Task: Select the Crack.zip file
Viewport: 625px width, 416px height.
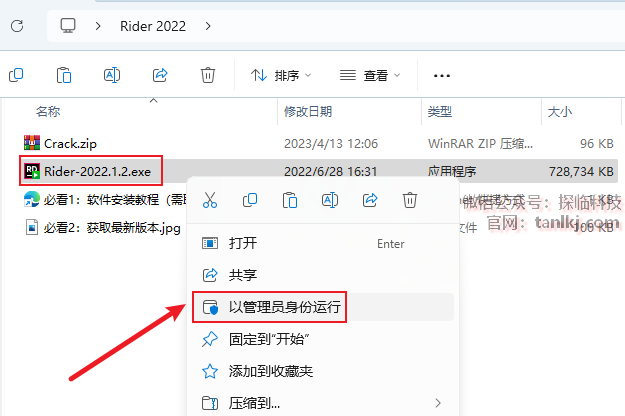Action: tap(70, 143)
